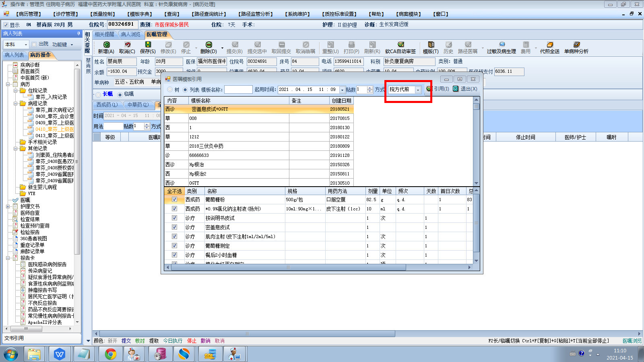Focus the 模板名称 search field

tap(238, 90)
